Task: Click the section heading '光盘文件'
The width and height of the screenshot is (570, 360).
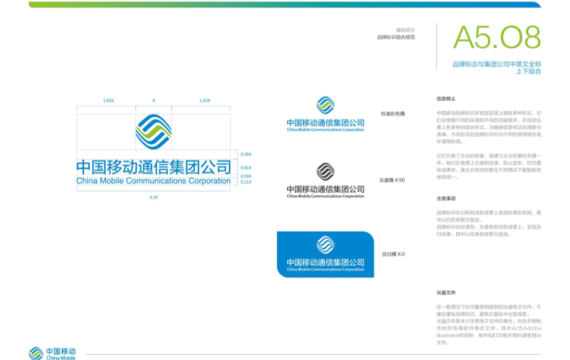Action: (x=446, y=292)
